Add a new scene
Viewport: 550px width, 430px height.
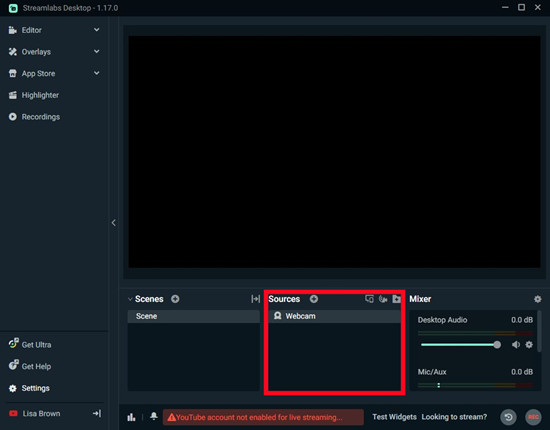point(175,299)
